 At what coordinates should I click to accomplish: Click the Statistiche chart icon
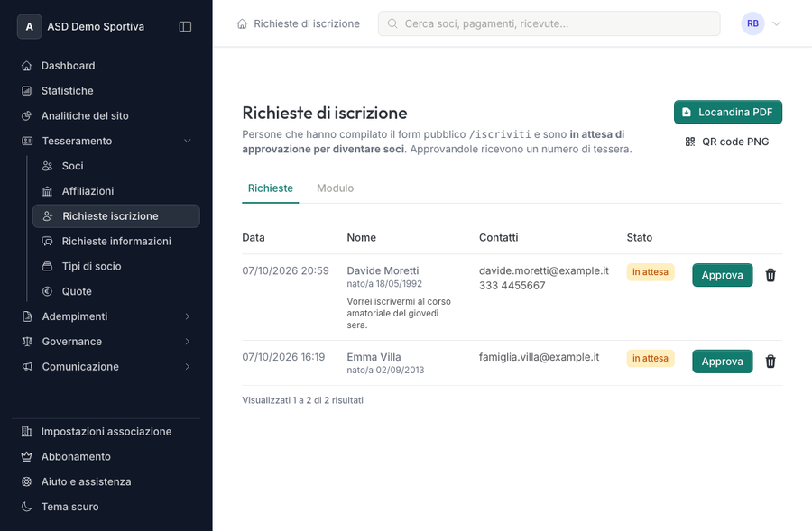pyautogui.click(x=27, y=90)
